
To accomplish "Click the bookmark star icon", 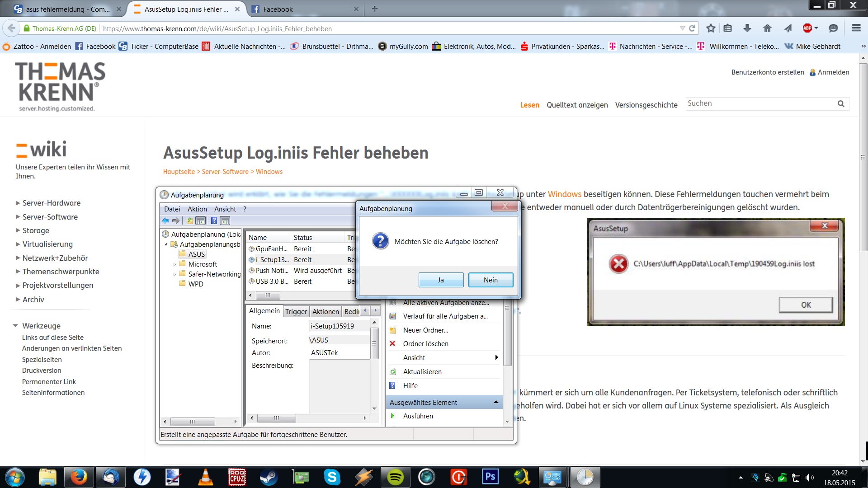I will tap(711, 28).
